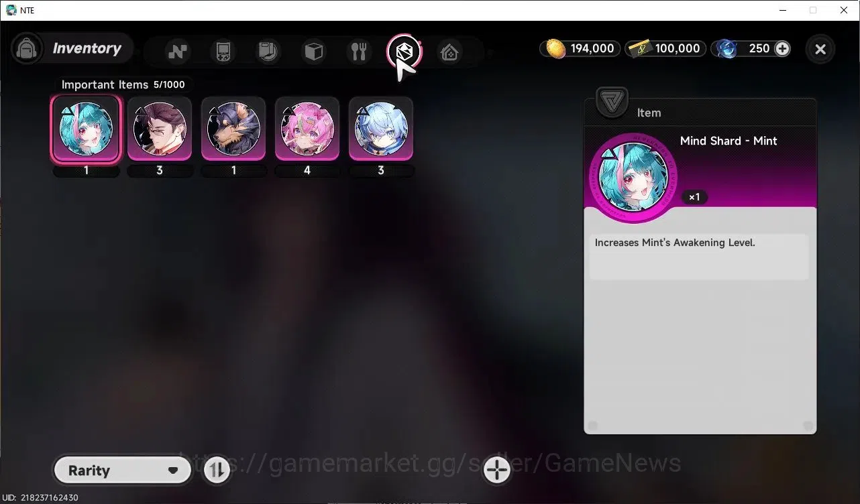Click the Mind Shard - Mint title
Image resolution: width=860 pixels, height=504 pixels.
729,141
